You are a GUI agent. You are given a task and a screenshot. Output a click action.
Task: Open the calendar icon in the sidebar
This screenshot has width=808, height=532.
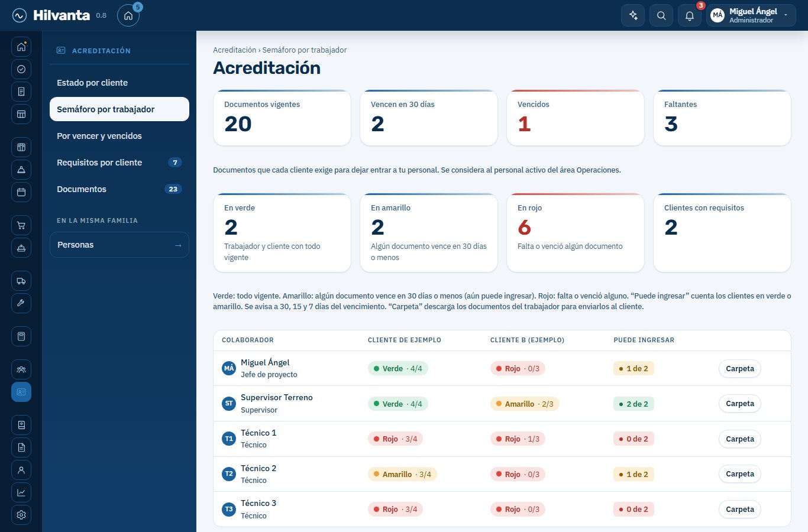click(21, 192)
